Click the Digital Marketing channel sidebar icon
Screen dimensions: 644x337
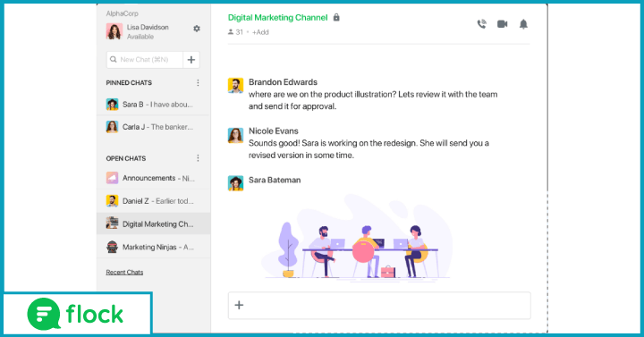click(112, 223)
